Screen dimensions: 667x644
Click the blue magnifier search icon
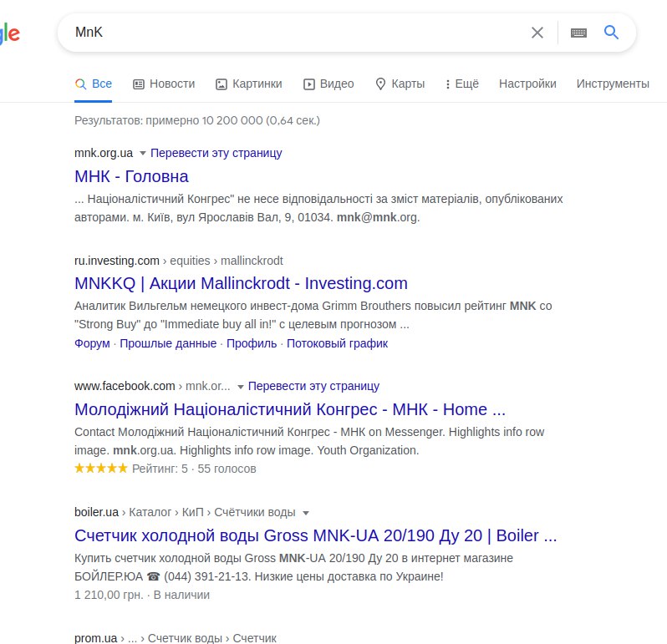coord(611,32)
